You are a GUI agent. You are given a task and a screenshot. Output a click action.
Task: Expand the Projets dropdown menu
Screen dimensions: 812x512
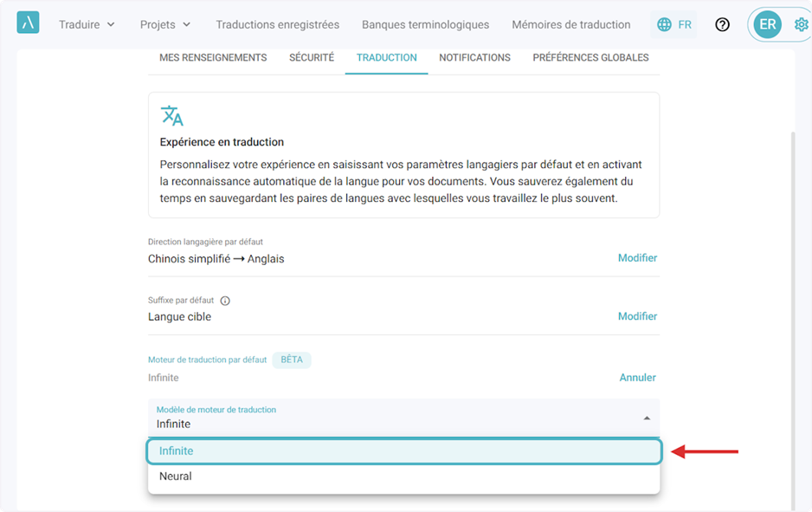pyautogui.click(x=165, y=24)
